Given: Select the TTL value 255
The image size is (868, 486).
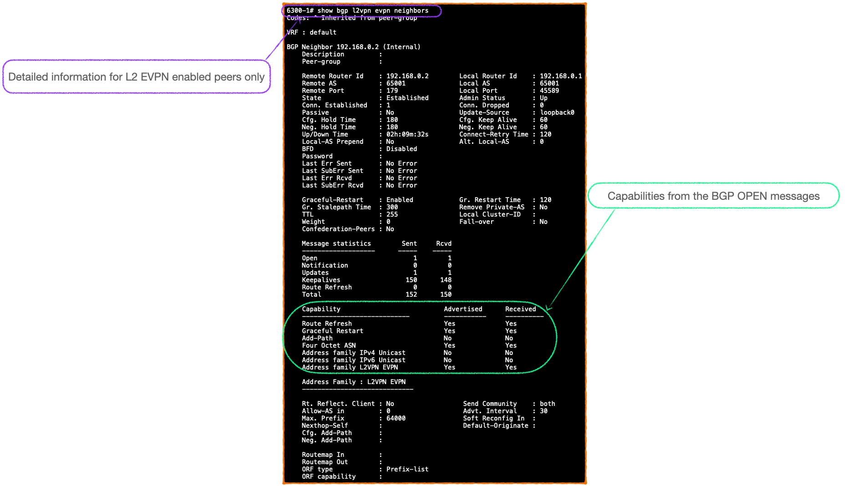Looking at the screenshot, I should (x=392, y=214).
